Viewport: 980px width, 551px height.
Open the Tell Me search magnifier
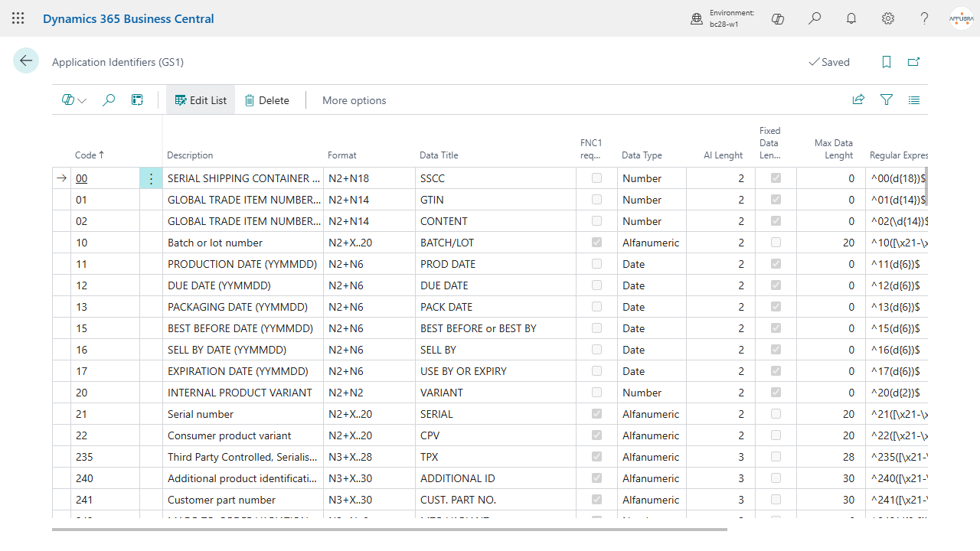tap(815, 18)
